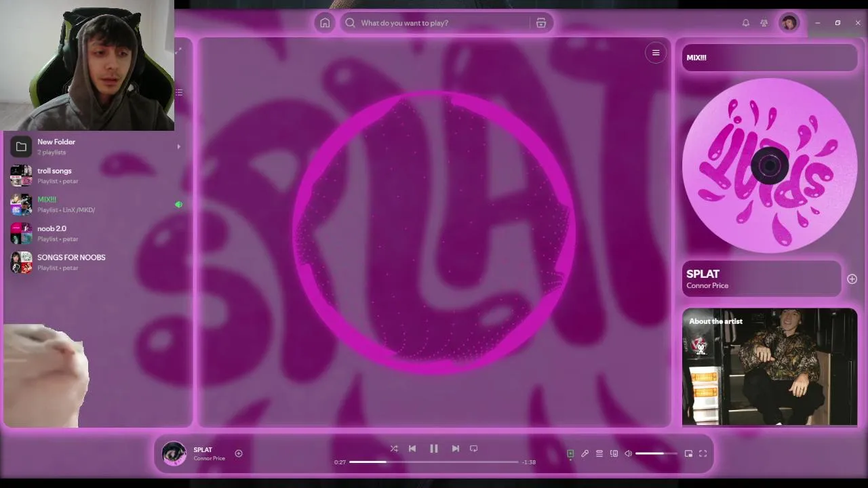
Task: Open the hamburger menu in main view
Action: 656,53
